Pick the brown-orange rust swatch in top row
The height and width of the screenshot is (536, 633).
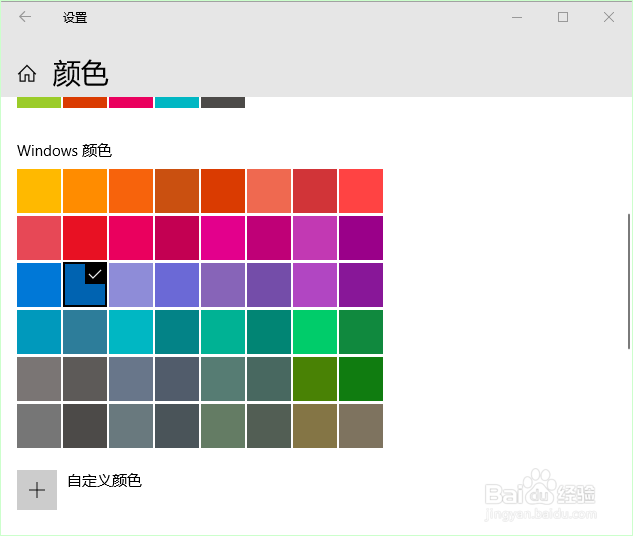point(177,191)
